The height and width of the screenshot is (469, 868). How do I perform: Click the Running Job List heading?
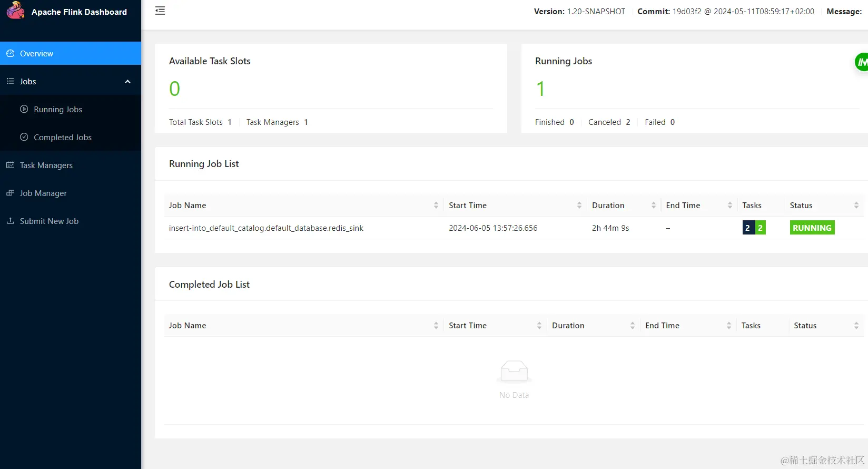coord(204,164)
